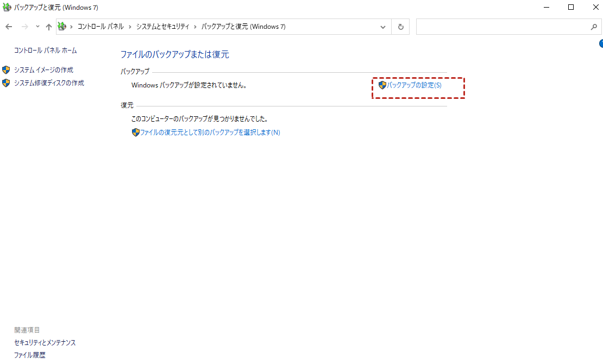Click the Backup and Restore address bar icon
The height and width of the screenshot is (364, 603).
(62, 26)
